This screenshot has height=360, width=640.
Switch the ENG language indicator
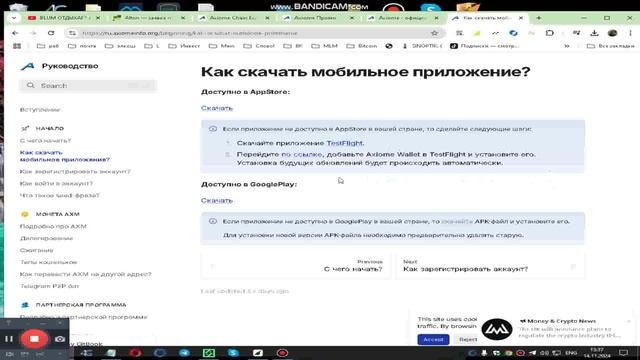click(x=571, y=353)
